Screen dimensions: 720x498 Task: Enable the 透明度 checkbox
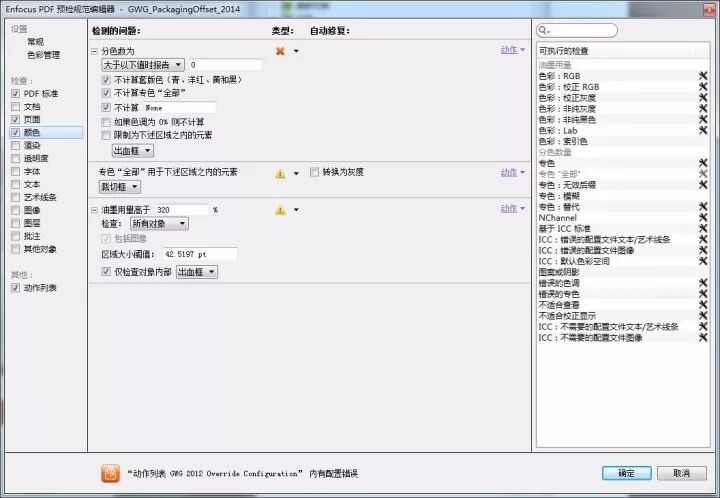click(x=16, y=158)
